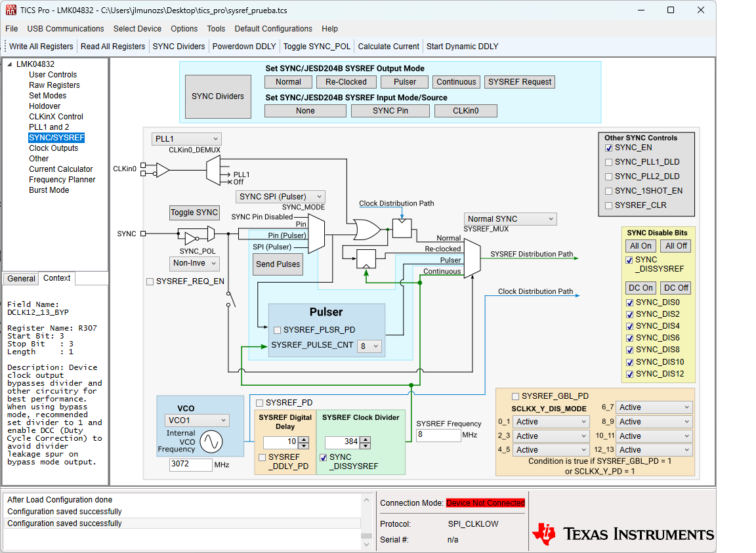This screenshot has height=553, width=756.
Task: Increment the SYSREF Digital Delay value
Action: click(x=304, y=440)
